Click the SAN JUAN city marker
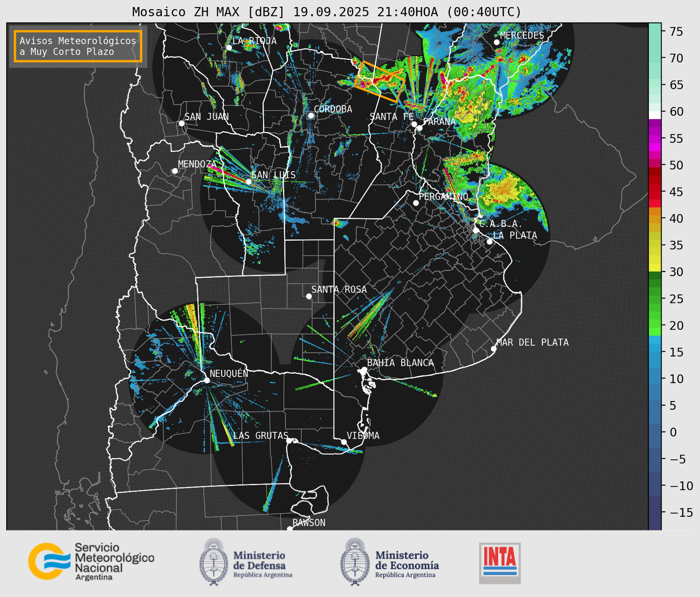Screen dimensions: 700x597 (x=181, y=123)
